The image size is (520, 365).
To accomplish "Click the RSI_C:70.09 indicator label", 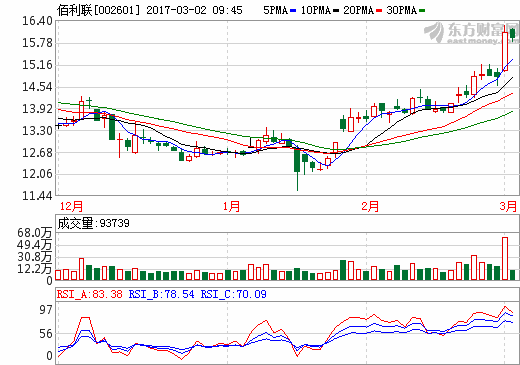I will point(234,294).
